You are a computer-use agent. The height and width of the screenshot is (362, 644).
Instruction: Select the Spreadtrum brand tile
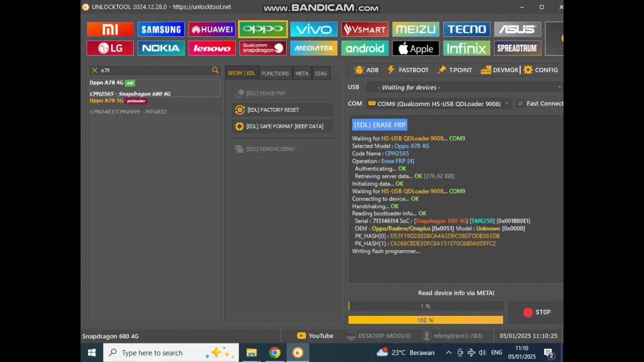[x=517, y=48]
